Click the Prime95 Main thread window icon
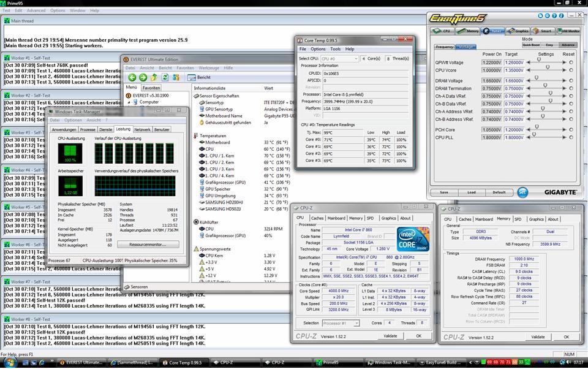The image size is (588, 369). click(7, 21)
